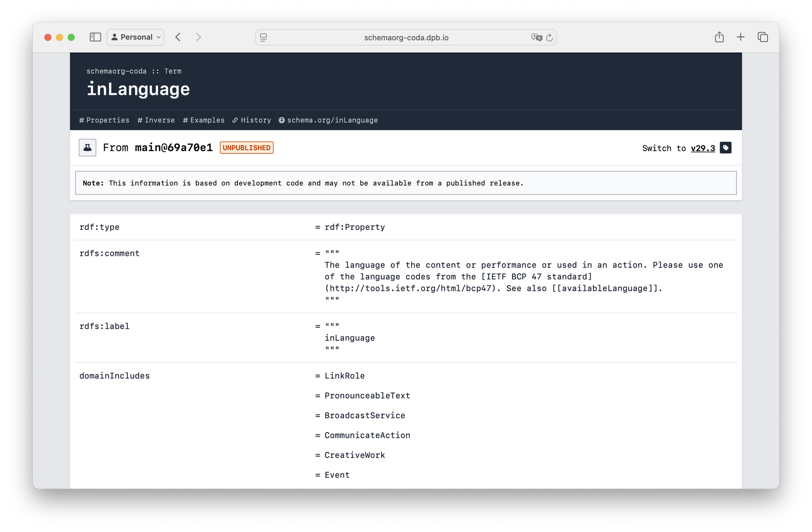Switch to version v29.3

click(703, 148)
